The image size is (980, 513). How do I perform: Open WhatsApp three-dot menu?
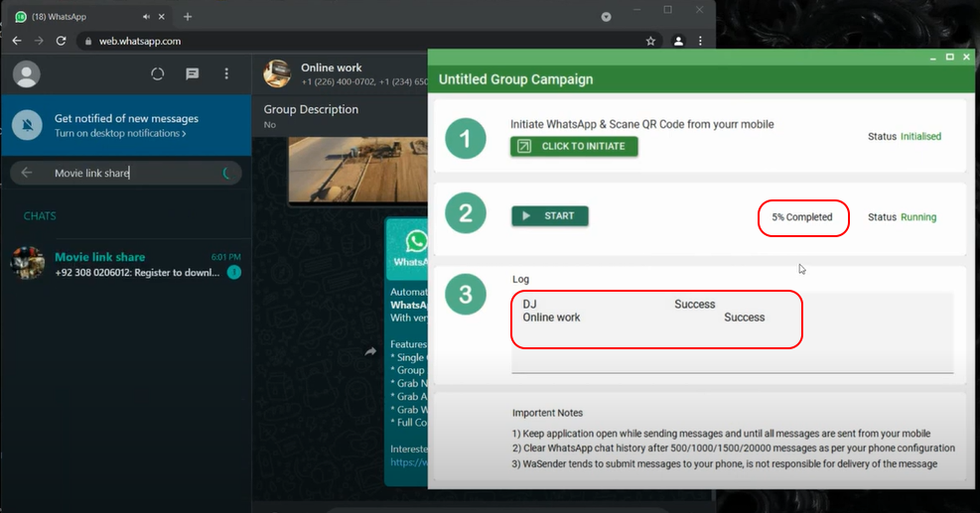pos(227,74)
